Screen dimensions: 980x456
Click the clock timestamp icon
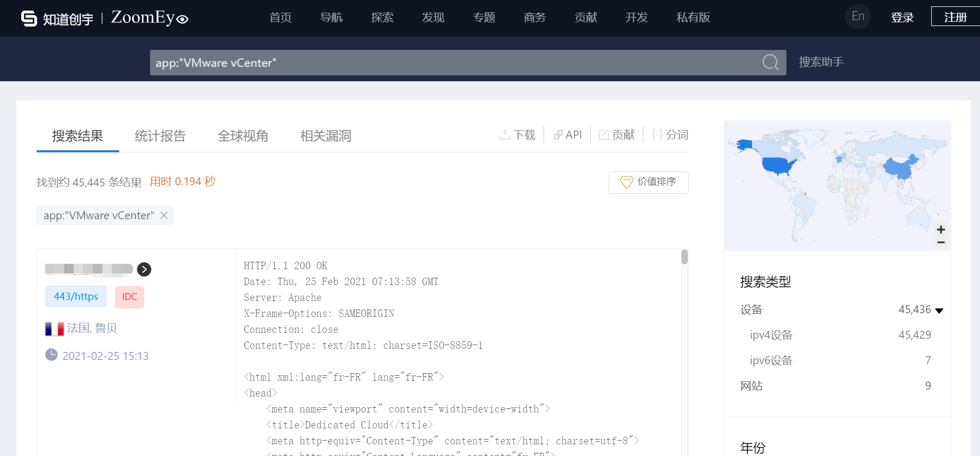[51, 355]
